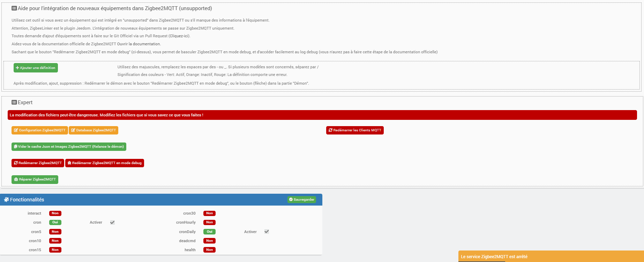This screenshot has height=262, width=644.
Task: Click the 'Utilisez des majuscules' instruction line
Action: [218, 67]
